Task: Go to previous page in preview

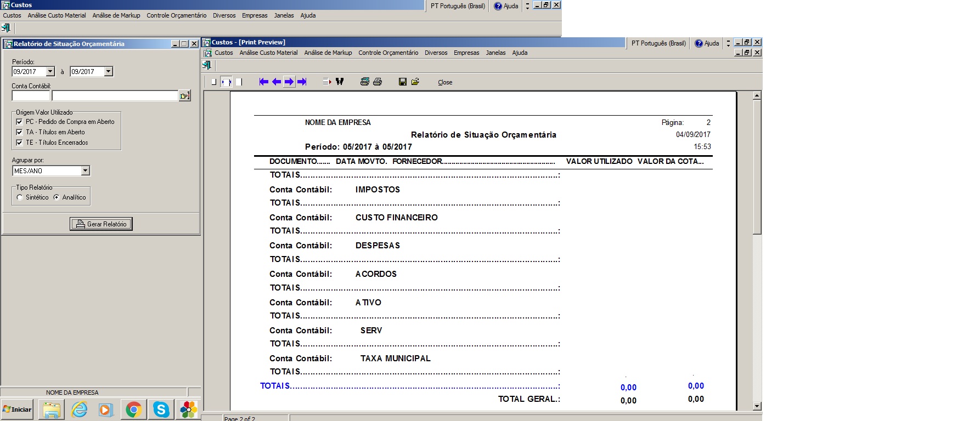Action: coord(277,82)
